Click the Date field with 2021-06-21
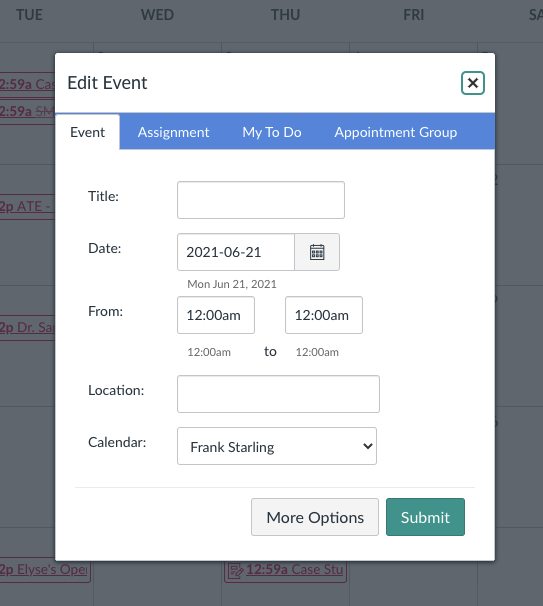The width and height of the screenshot is (543, 606). pos(236,252)
